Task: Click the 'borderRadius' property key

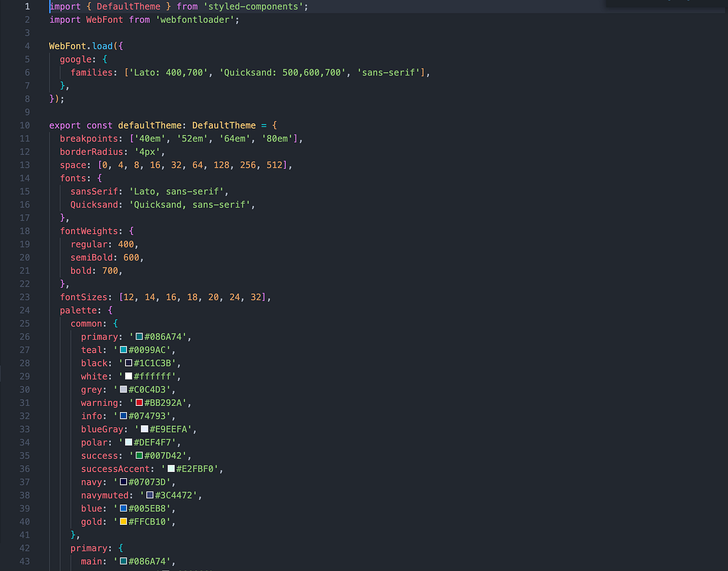Action: tap(91, 152)
